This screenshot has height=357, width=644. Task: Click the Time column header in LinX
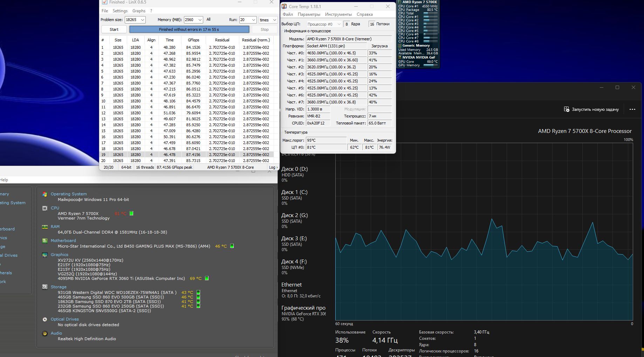[170, 40]
